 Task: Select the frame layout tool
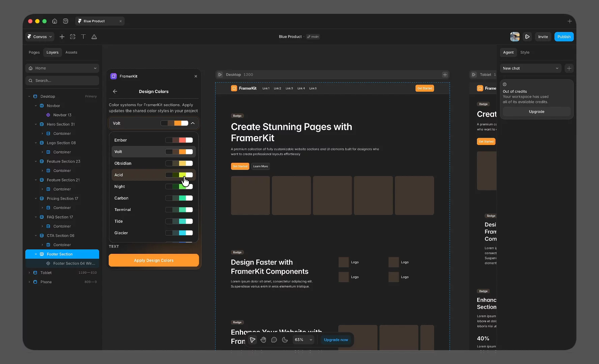[x=73, y=37]
